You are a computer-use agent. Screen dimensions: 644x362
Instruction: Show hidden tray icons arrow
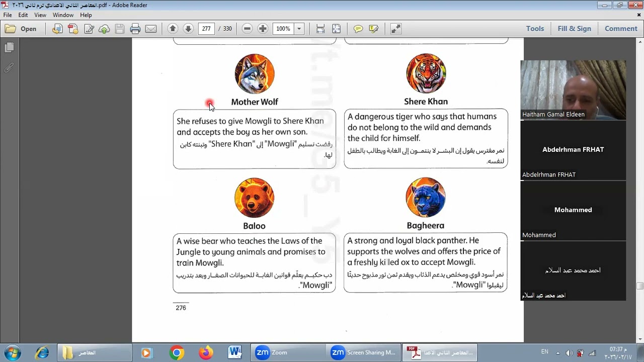point(557,352)
